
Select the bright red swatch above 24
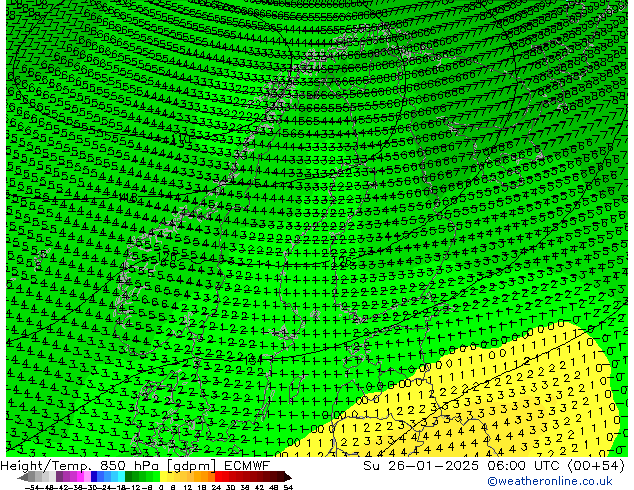(x=218, y=476)
